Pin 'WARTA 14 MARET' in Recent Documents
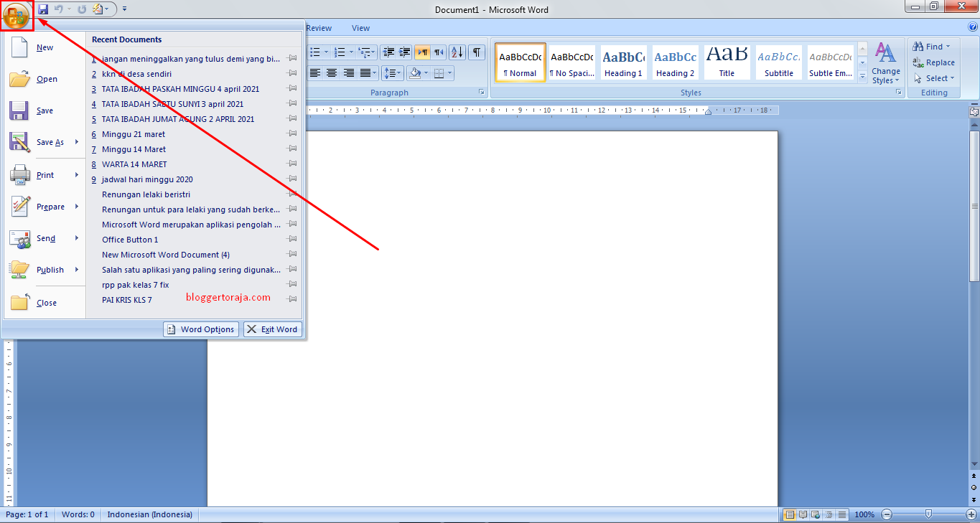Screen dimensions: 980x523 click(x=291, y=164)
